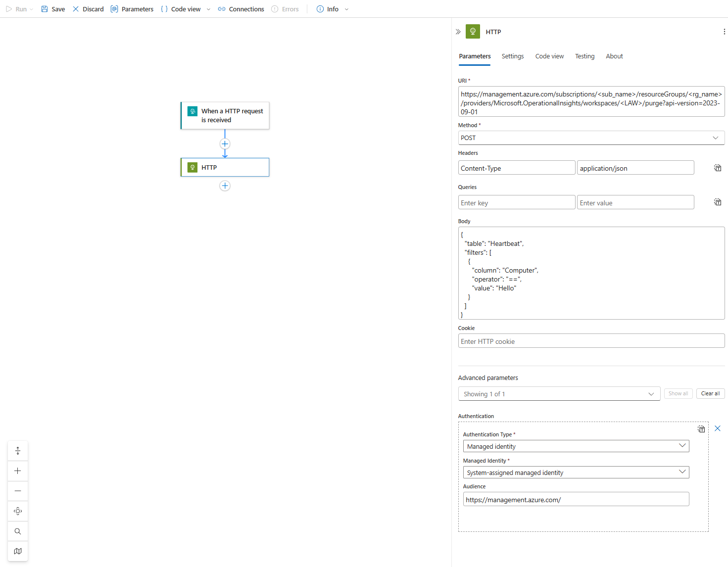Switch to the Settings tab
Image resolution: width=728 pixels, height=567 pixels.
tap(512, 56)
